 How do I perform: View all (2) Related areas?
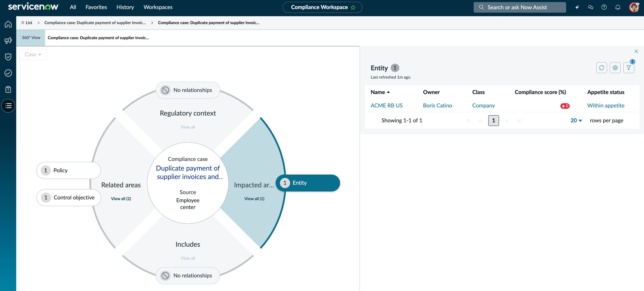tap(121, 199)
